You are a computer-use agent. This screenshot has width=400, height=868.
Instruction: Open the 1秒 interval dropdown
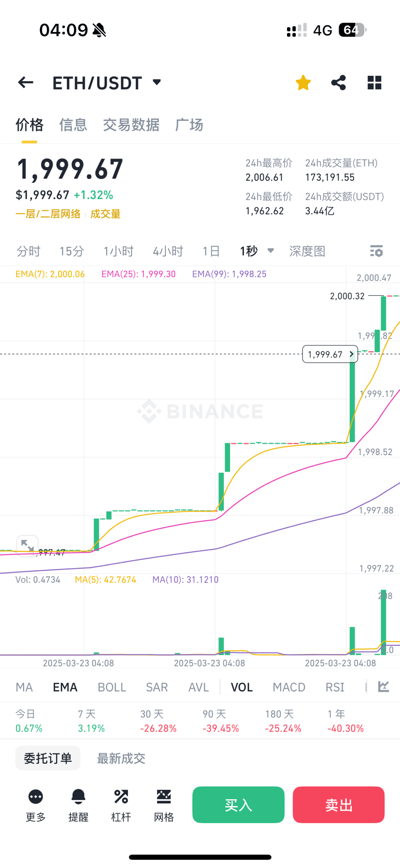256,251
